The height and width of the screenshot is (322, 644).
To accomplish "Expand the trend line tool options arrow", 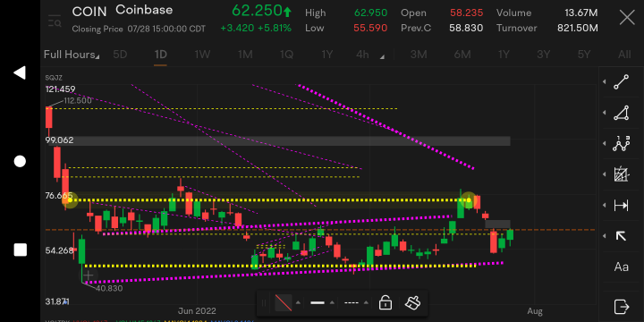I will coord(604,82).
